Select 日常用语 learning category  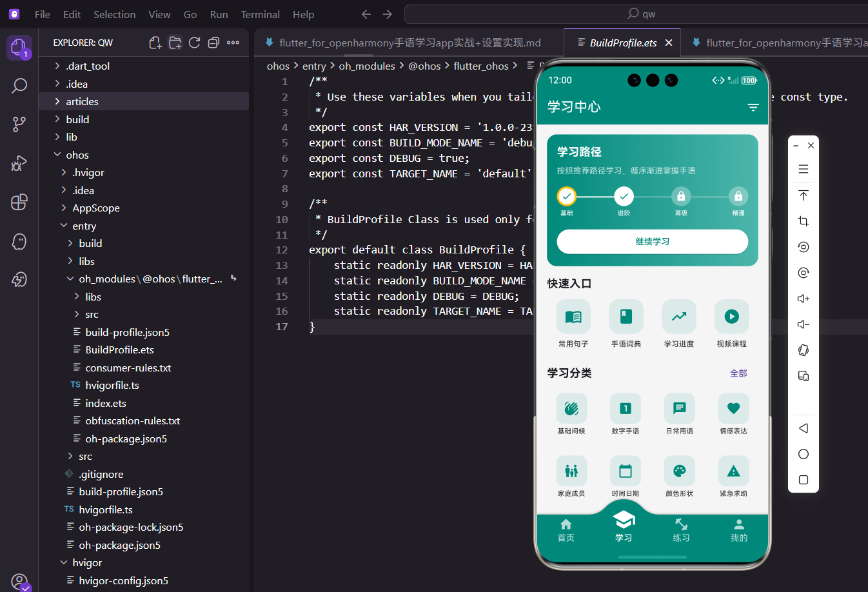click(x=679, y=414)
